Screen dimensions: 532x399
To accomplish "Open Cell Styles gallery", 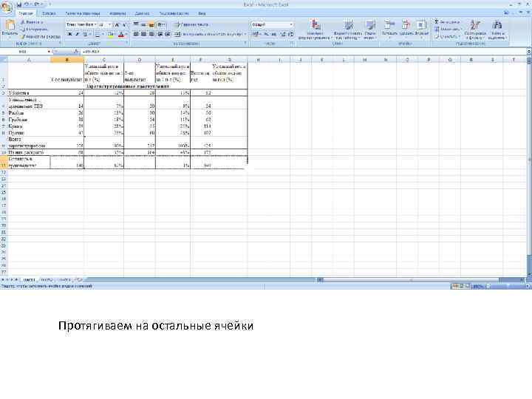I will [x=370, y=30].
